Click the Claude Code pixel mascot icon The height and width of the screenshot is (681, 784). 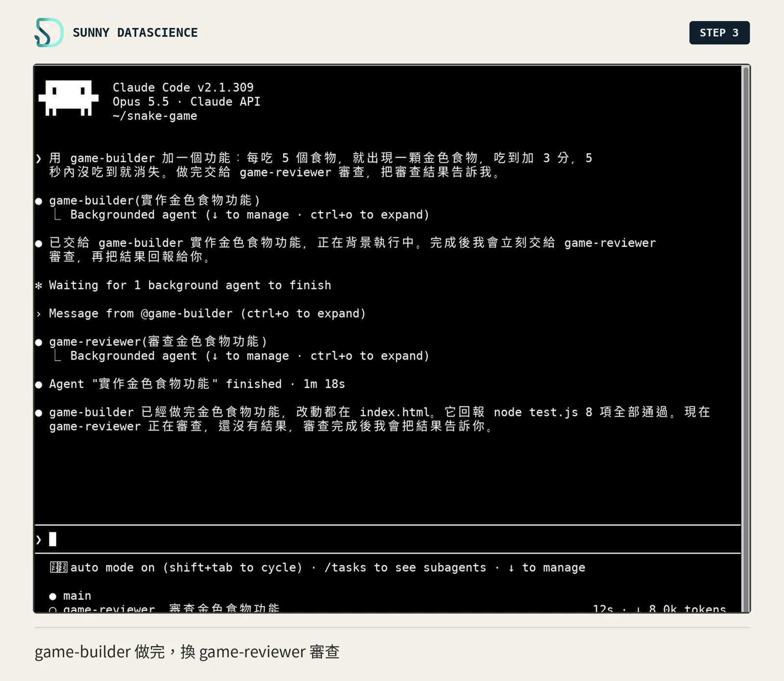[69, 98]
